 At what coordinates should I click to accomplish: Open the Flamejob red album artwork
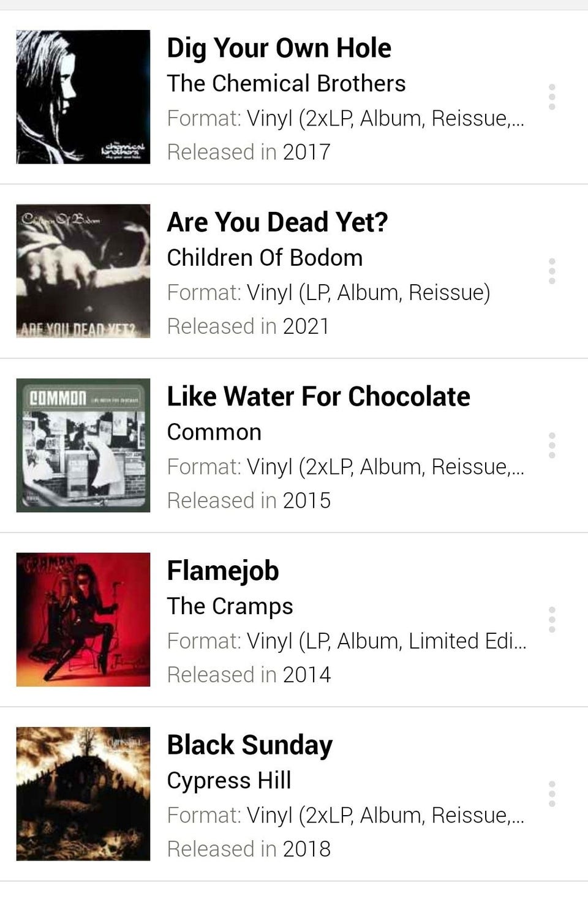click(x=83, y=619)
